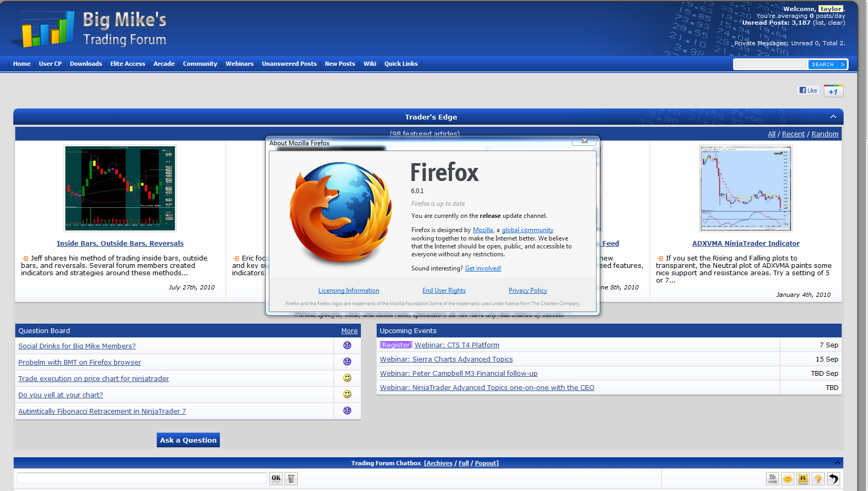Click post icon before 'Jeff shares his method'
The image size is (868, 491).
[25, 258]
